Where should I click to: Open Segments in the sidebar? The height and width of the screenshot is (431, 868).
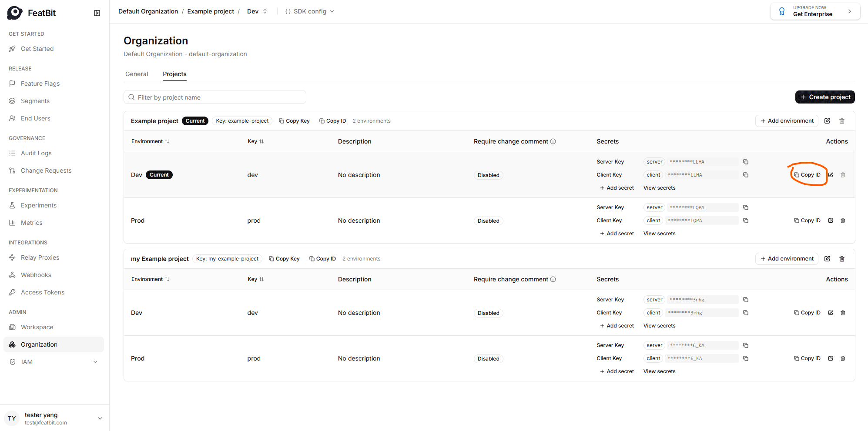click(x=54, y=101)
